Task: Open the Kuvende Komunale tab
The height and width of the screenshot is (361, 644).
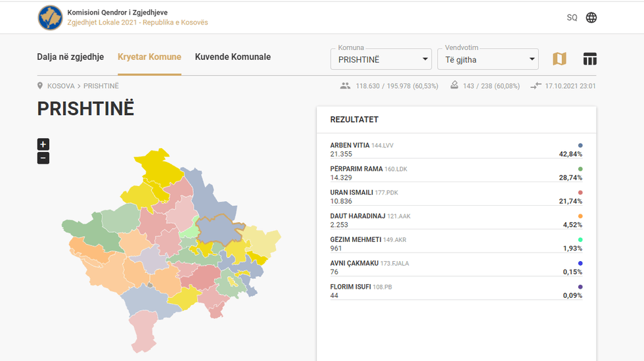Action: point(233,57)
